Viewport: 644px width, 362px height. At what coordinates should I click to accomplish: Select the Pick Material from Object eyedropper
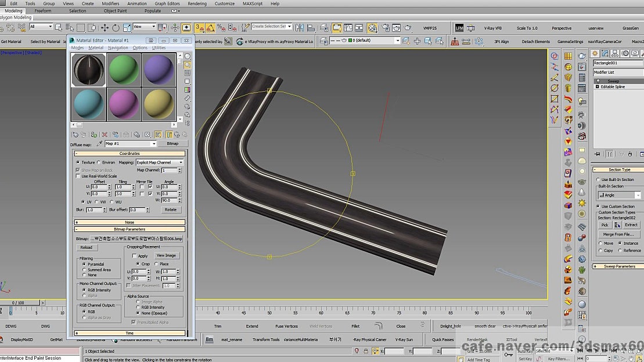(98, 144)
